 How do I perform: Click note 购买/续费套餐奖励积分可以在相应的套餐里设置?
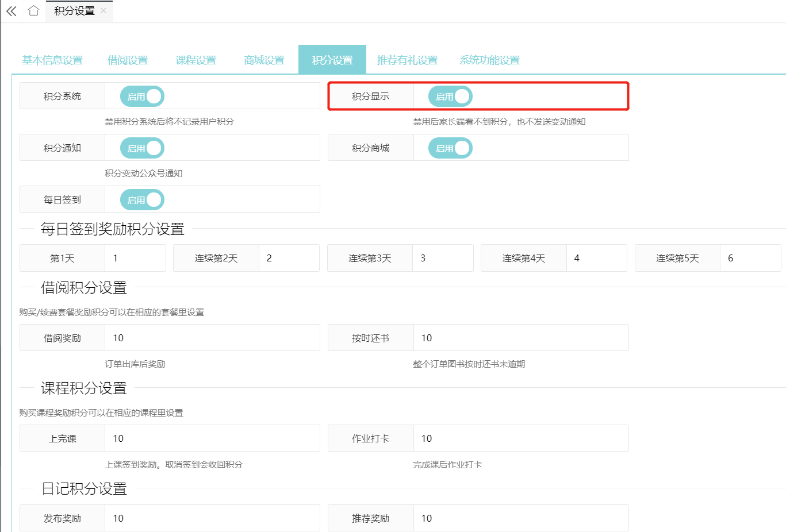pos(112,313)
